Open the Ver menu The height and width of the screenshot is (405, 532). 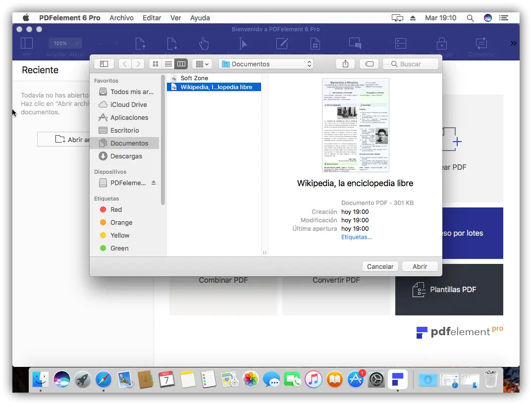[175, 18]
